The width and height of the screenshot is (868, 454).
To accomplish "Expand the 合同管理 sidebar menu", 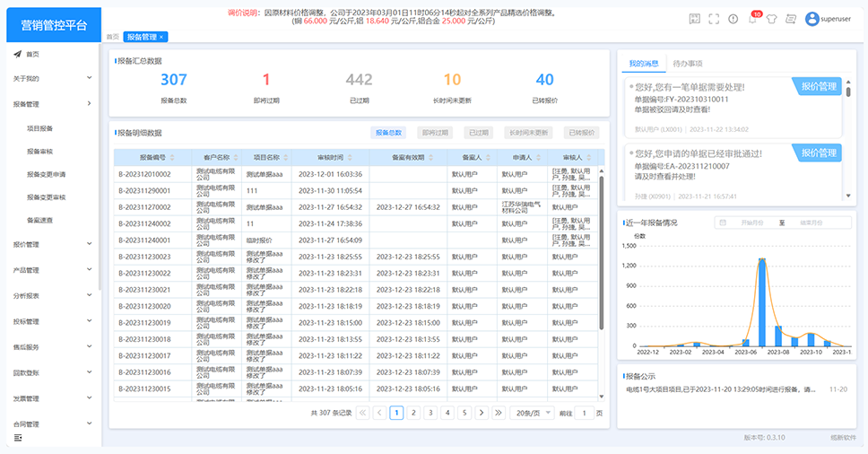I will pyautogui.click(x=53, y=424).
